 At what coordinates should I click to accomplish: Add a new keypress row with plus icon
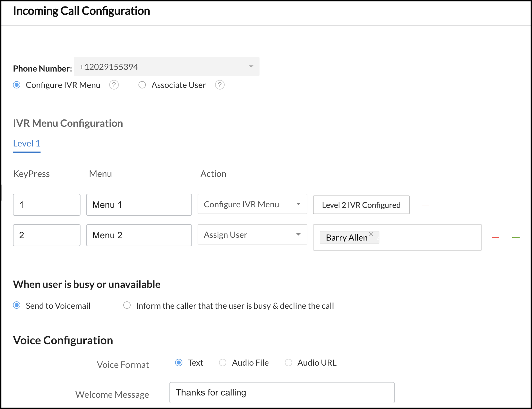(516, 237)
